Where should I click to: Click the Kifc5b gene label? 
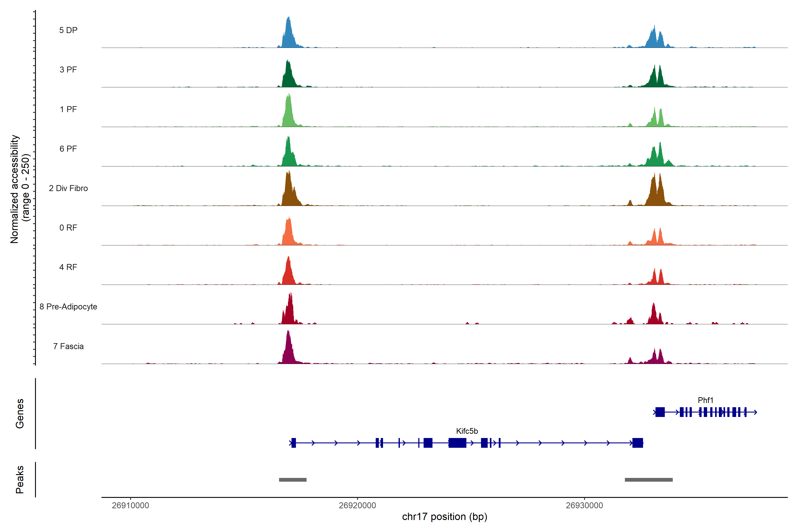[x=467, y=431]
